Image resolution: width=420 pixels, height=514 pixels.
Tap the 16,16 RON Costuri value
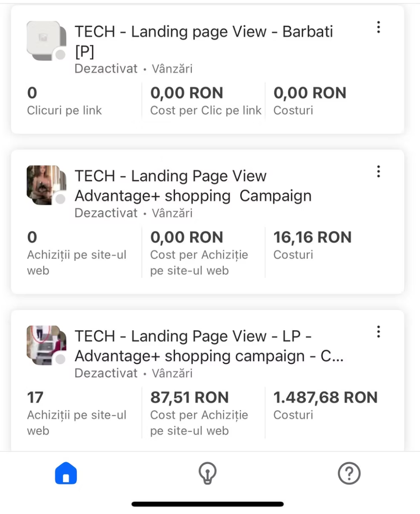pyautogui.click(x=312, y=237)
